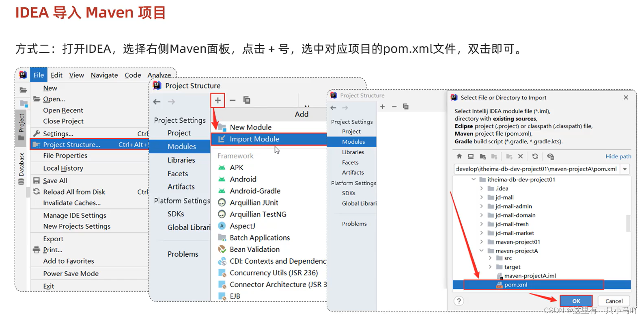The image size is (644, 318).
Task: Click the file tree vertical scrollbar
Action: click(x=628, y=223)
